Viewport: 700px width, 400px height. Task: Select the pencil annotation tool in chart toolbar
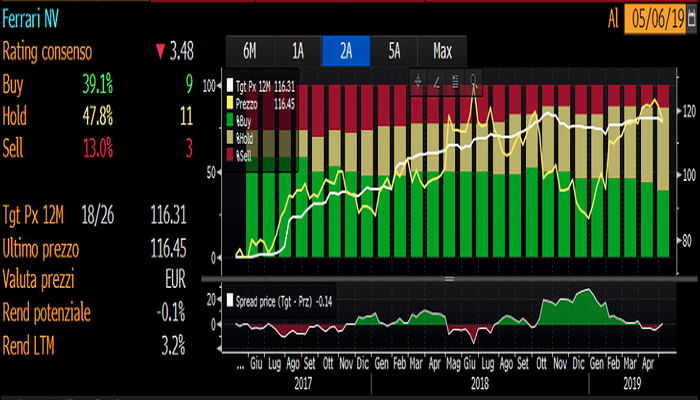coord(437,81)
